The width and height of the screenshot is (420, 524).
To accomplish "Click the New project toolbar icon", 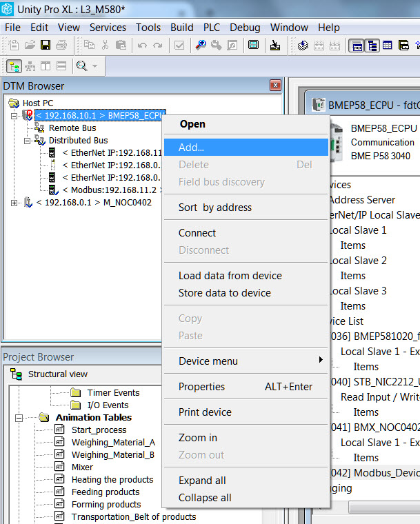I will [x=14, y=45].
